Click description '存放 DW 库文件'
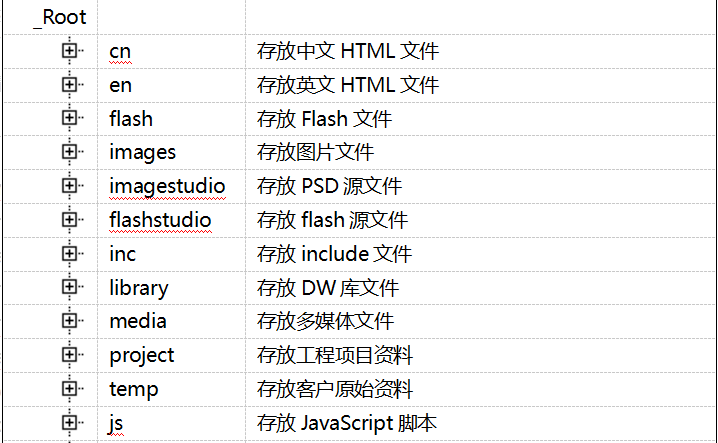The height and width of the screenshot is (443, 718). (x=328, y=288)
